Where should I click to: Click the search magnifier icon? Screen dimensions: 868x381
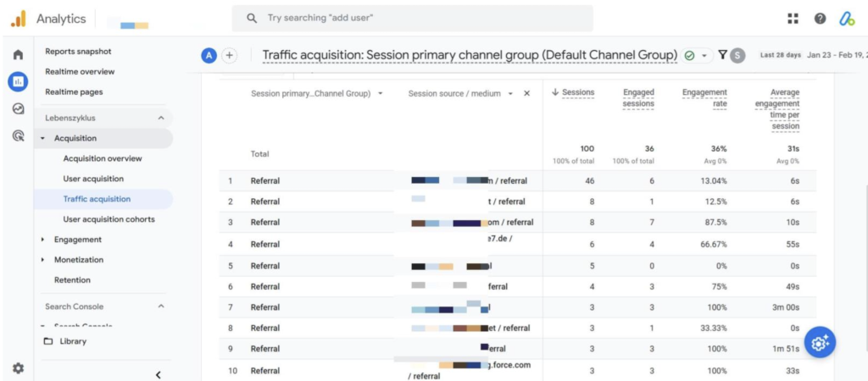click(252, 19)
